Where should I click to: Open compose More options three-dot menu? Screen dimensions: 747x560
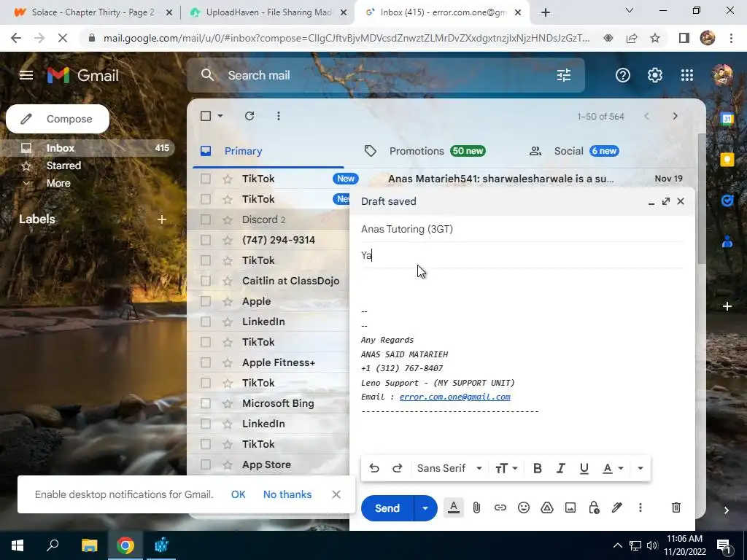point(640,507)
